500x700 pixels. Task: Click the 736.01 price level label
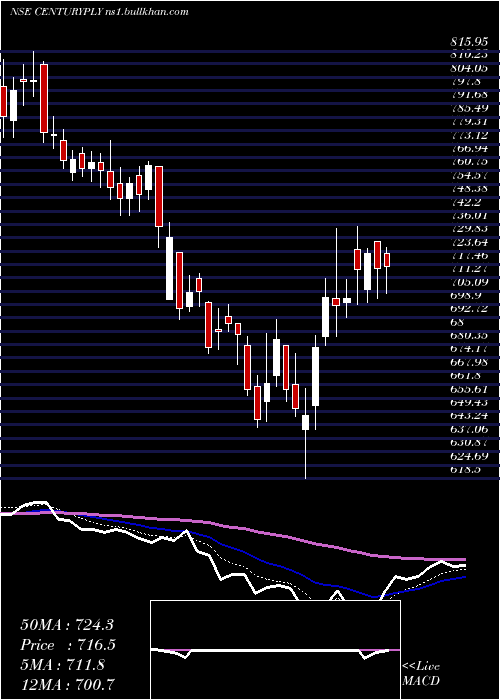click(x=469, y=215)
